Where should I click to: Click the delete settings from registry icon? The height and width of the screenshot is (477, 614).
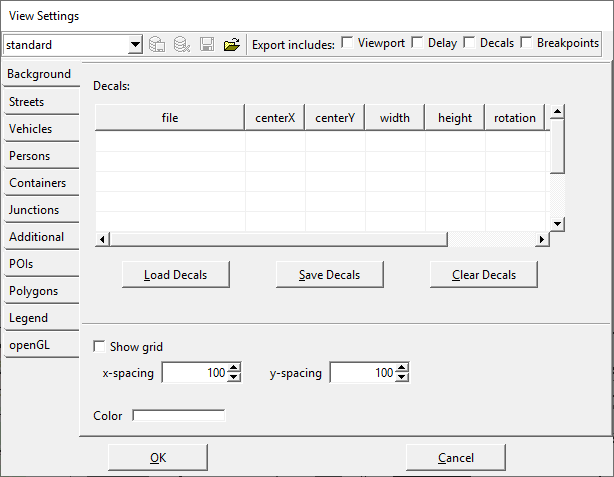point(181,44)
